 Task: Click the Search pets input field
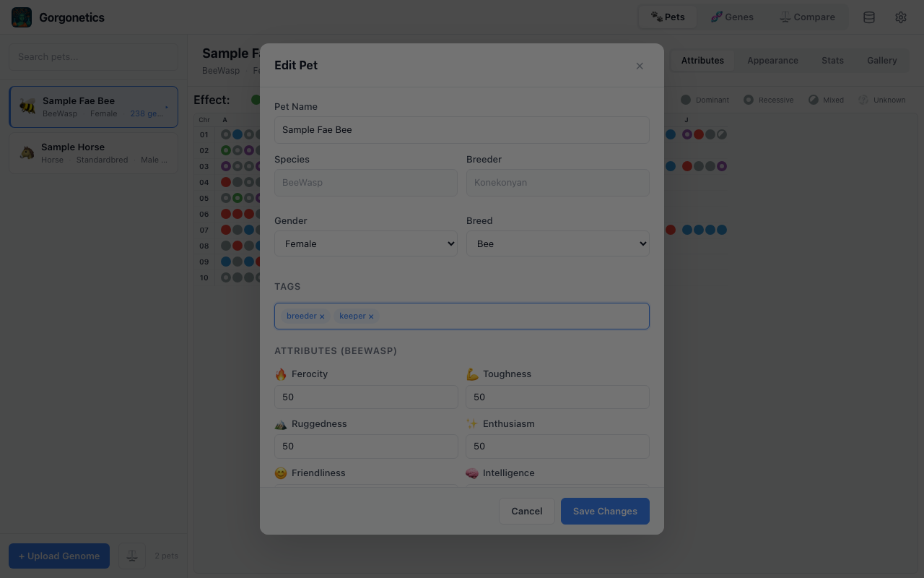point(93,57)
